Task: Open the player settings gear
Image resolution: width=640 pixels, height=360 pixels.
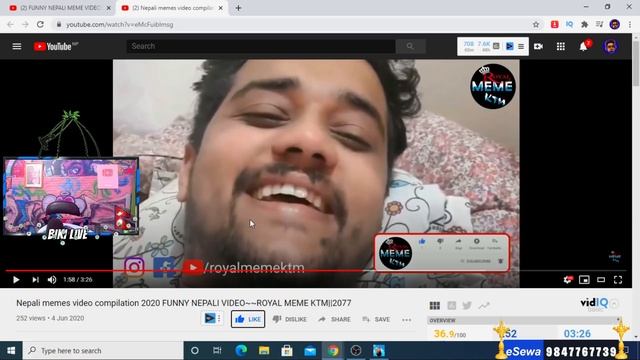Action: [568, 280]
